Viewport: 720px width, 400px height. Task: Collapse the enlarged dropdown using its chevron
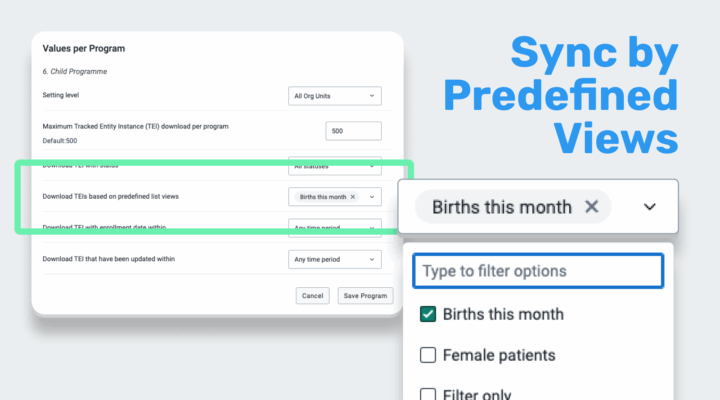point(650,207)
